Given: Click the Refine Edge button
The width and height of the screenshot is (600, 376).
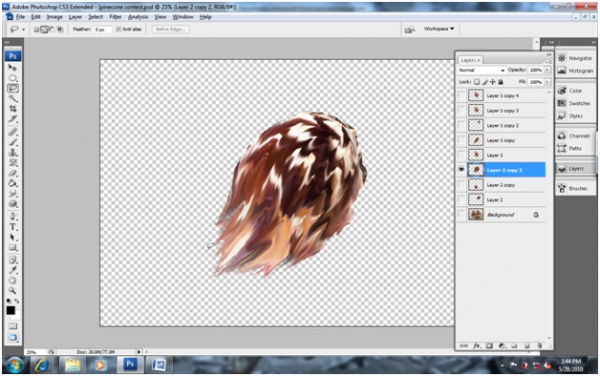Looking at the screenshot, I should pyautogui.click(x=170, y=29).
